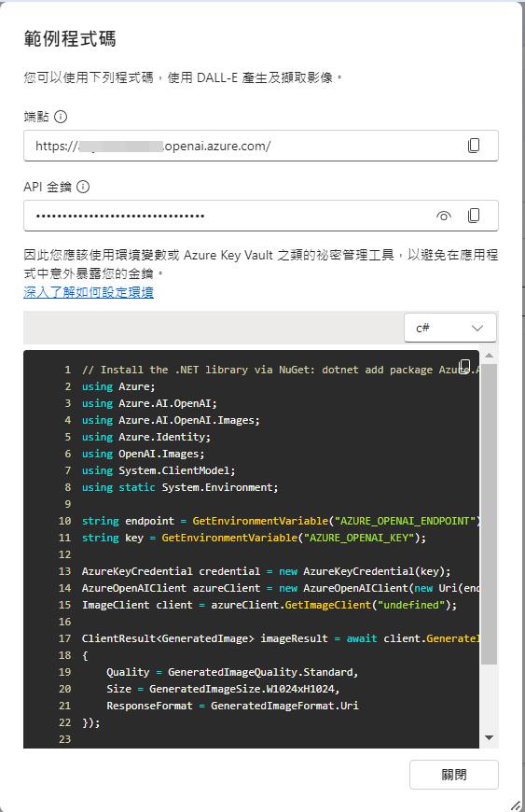Click the code panel scrollbar thumb

[x=489, y=513]
